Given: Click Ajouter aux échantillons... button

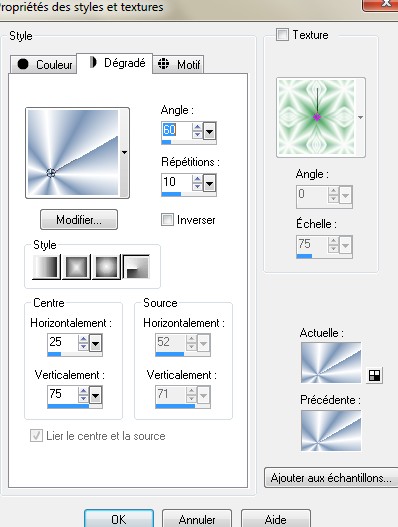Looking at the screenshot, I should pos(331,478).
